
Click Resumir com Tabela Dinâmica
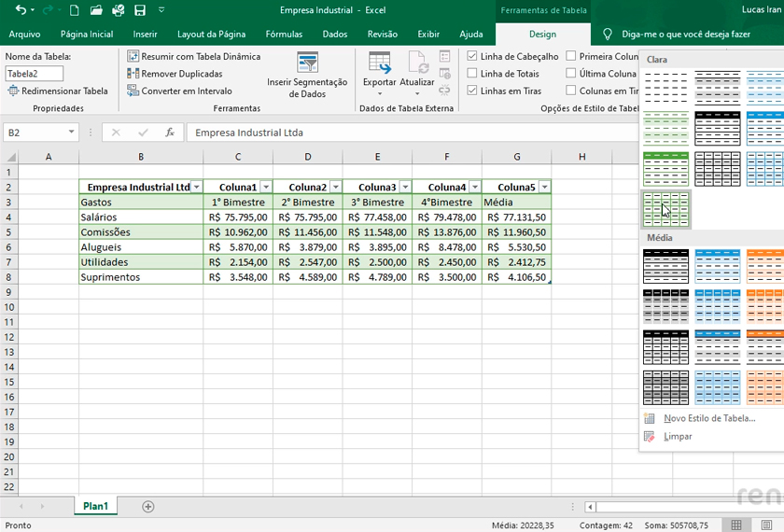(194, 56)
